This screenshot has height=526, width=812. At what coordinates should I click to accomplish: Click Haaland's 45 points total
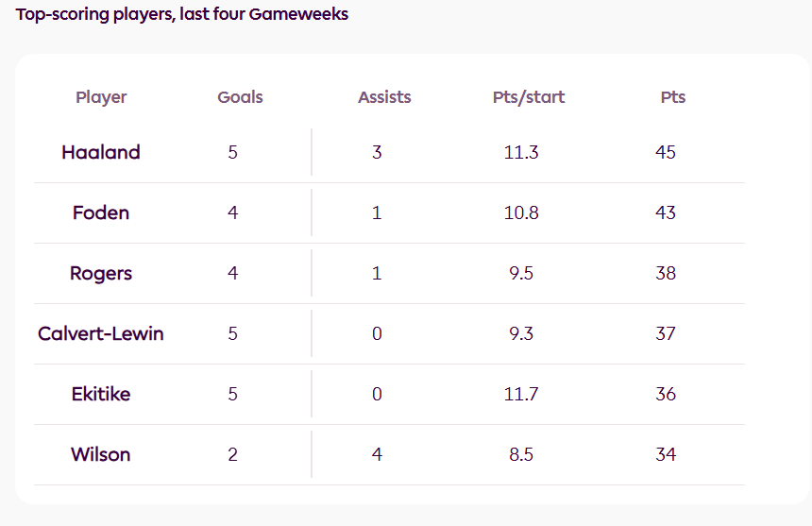click(666, 152)
